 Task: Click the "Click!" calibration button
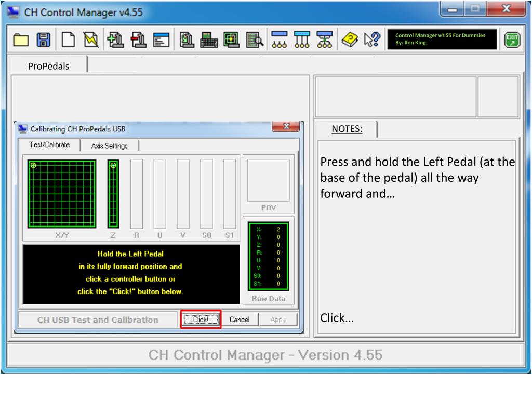click(x=201, y=320)
